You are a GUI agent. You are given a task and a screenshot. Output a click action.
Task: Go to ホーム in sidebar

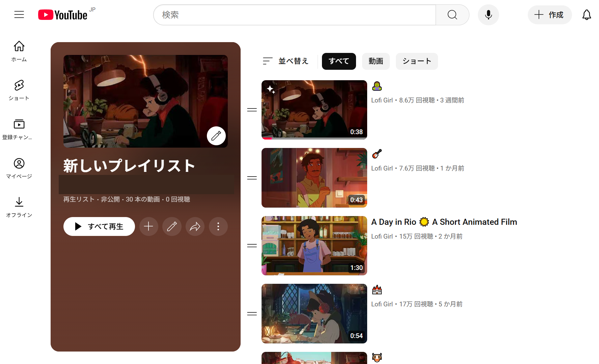pyautogui.click(x=19, y=51)
